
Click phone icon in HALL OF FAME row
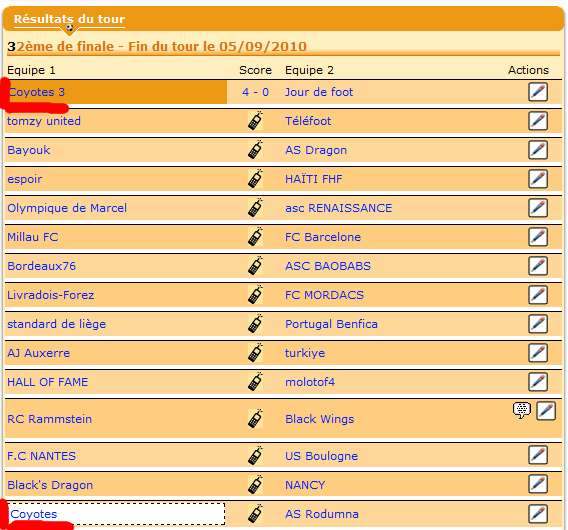(255, 381)
